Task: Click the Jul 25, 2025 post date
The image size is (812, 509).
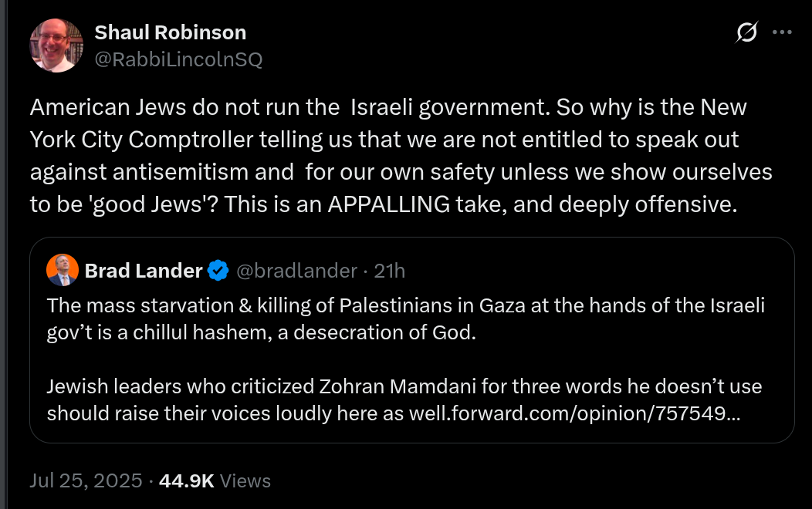Action: coord(85,481)
